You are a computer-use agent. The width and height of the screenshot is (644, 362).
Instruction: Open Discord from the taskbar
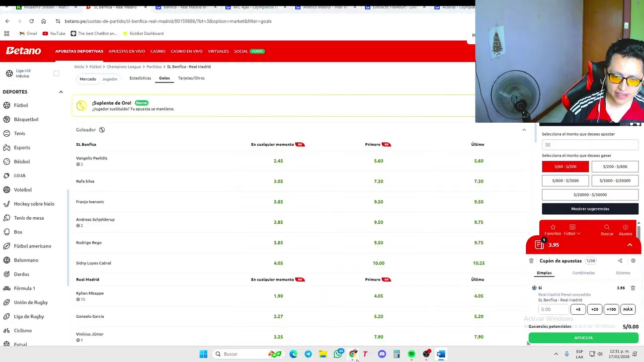point(382,354)
